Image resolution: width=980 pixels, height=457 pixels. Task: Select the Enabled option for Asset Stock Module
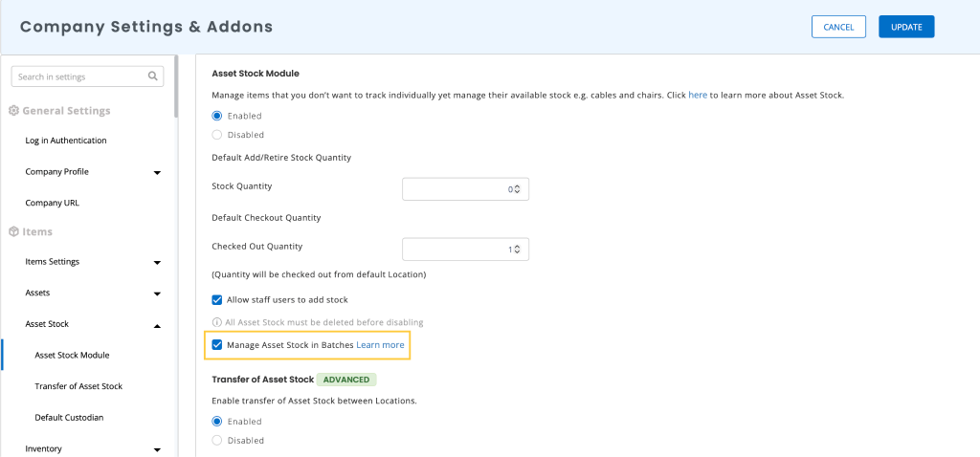[x=217, y=116]
